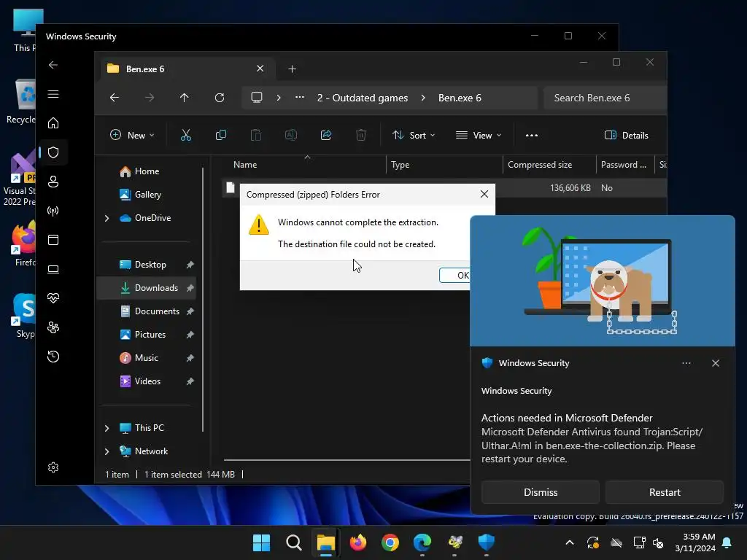Image resolution: width=747 pixels, height=560 pixels.
Task: Click the Copy icon in Explorer toolbar
Action: pyautogui.click(x=221, y=135)
